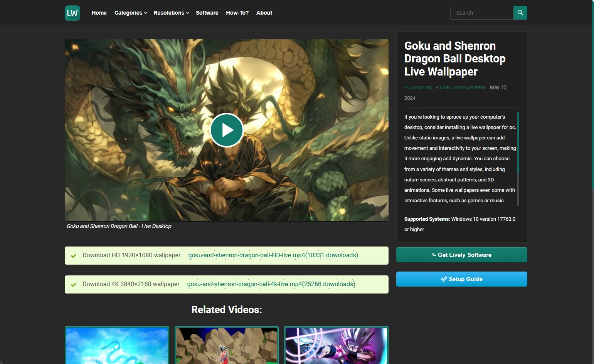Go to the Home page
Screen dimensions: 594x364
click(99, 13)
